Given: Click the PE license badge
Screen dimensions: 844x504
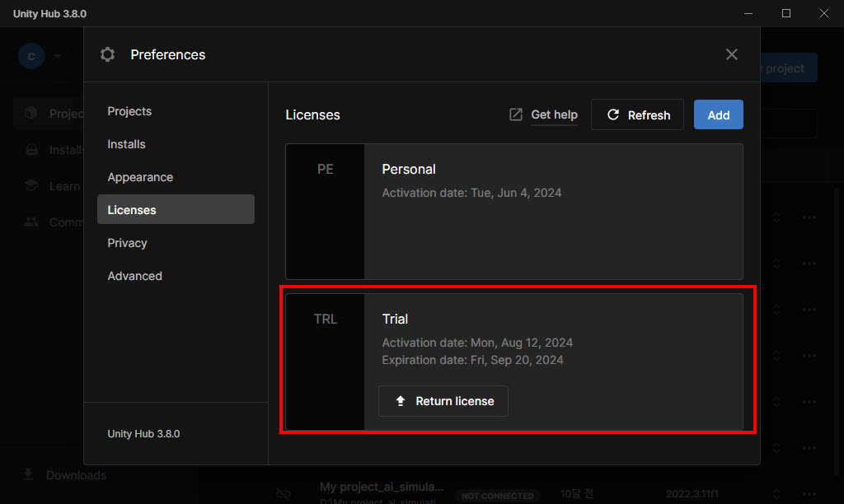Looking at the screenshot, I should tap(325, 169).
